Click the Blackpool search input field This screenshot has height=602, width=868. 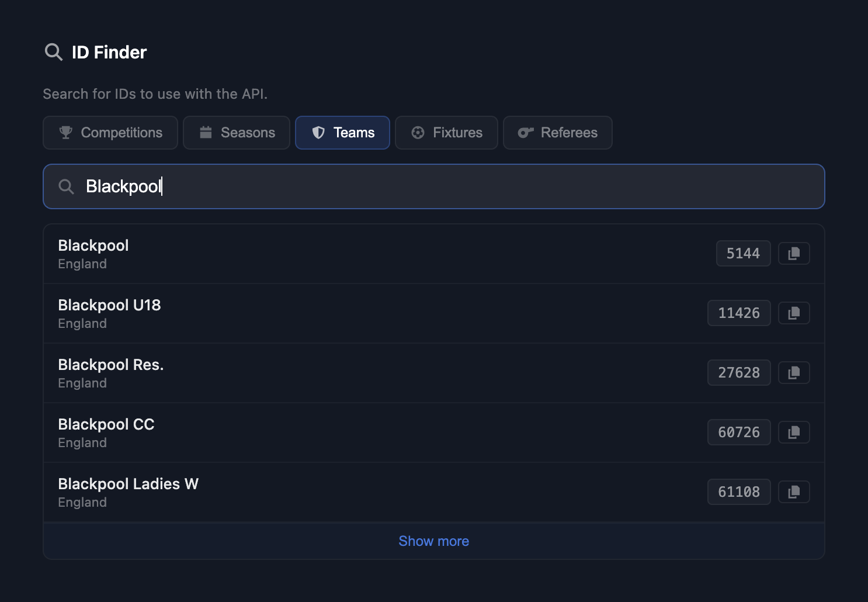coord(444,186)
